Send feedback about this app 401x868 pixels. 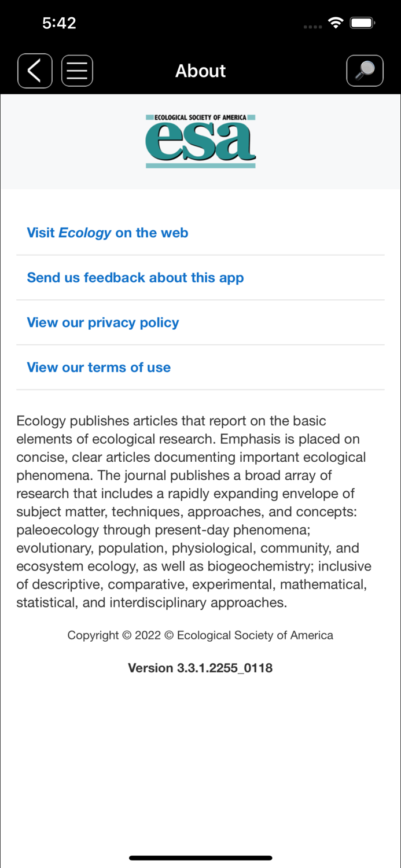click(x=135, y=278)
